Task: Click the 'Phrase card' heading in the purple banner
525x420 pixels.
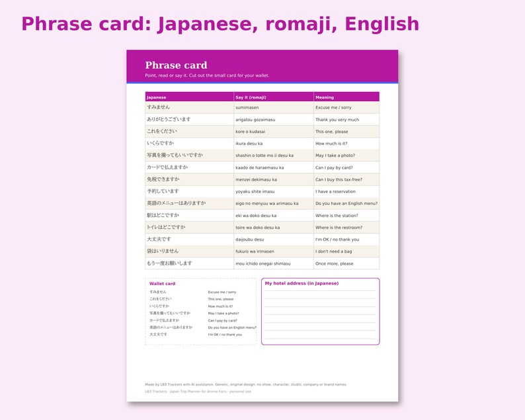Action: click(x=176, y=65)
